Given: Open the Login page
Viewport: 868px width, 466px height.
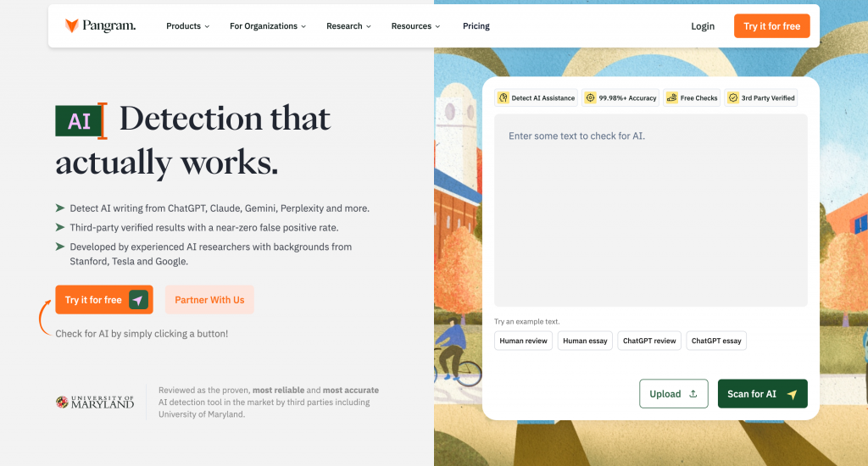Looking at the screenshot, I should click(703, 26).
